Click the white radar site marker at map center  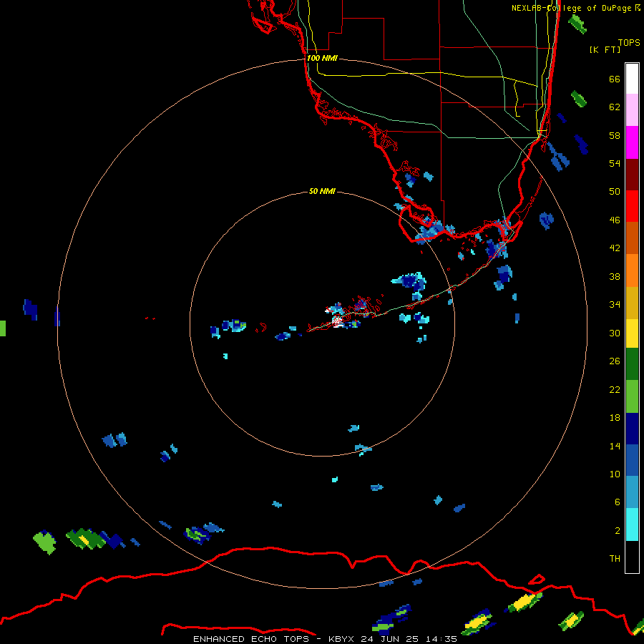click(337, 320)
